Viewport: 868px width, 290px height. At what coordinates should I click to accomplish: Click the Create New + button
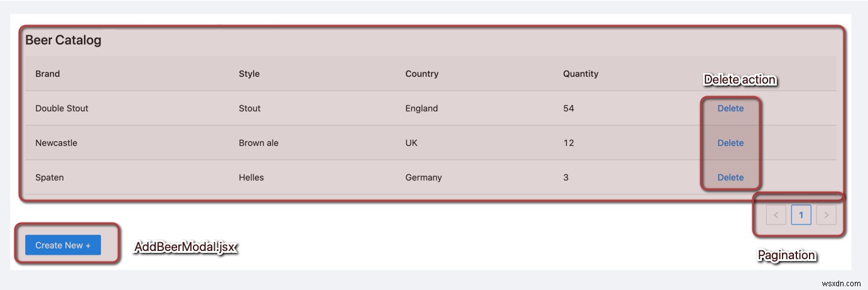[63, 245]
